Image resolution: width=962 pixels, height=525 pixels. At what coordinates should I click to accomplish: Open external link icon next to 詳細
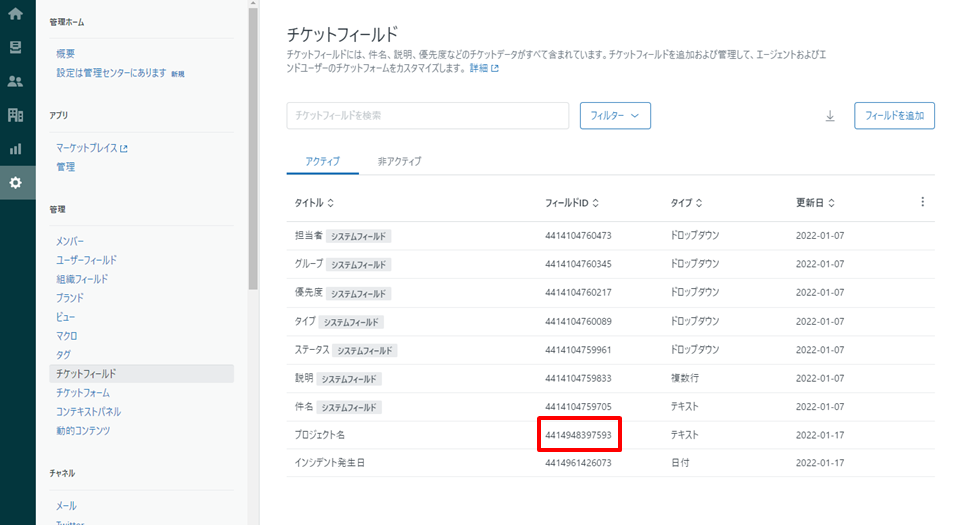click(494, 68)
